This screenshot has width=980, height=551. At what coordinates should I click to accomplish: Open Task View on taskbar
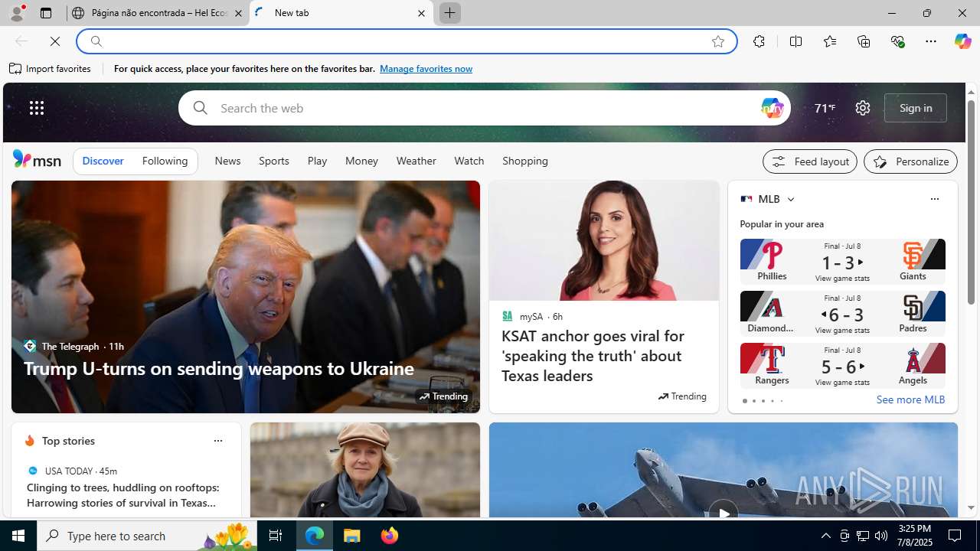[276, 536]
